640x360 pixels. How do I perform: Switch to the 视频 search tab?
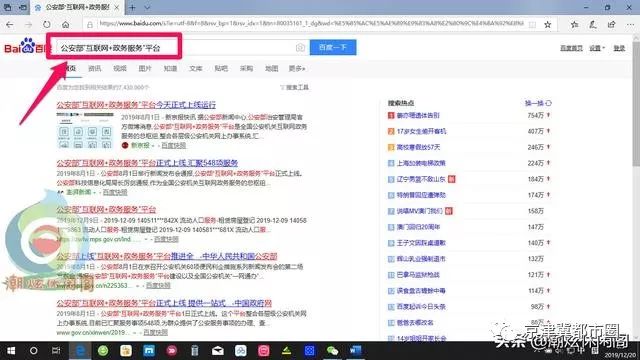(x=120, y=69)
